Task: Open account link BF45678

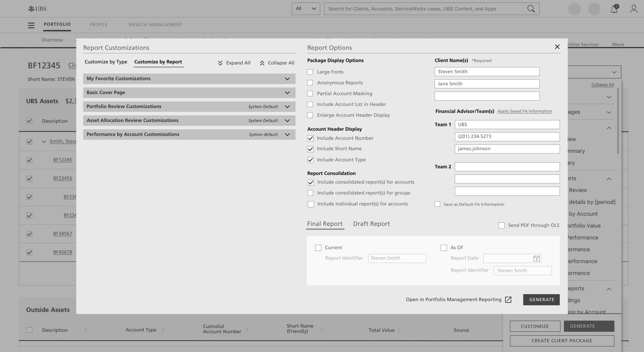Action: 62,252
